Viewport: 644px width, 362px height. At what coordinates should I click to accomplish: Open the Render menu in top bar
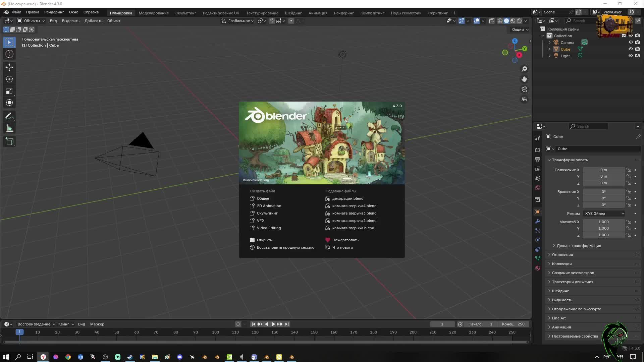coord(54,12)
